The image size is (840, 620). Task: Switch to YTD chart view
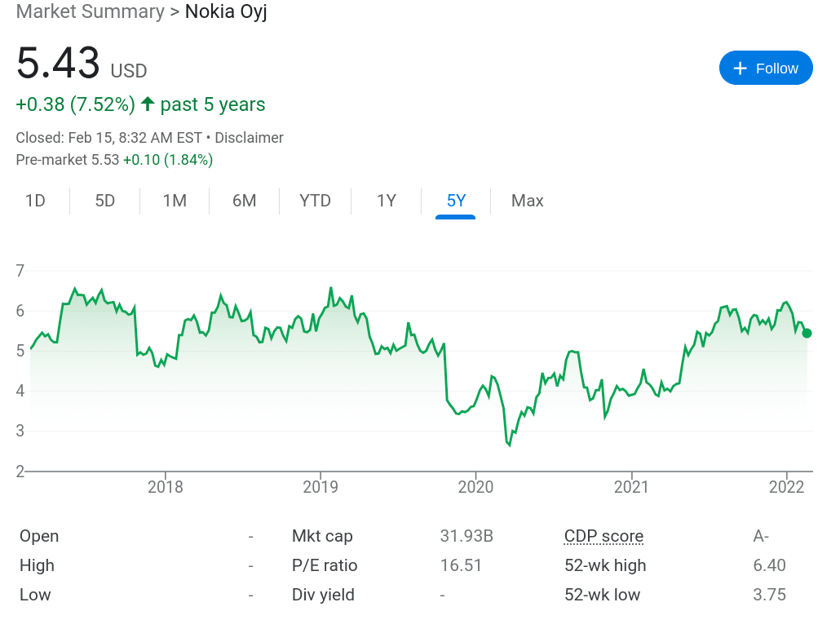point(315,201)
